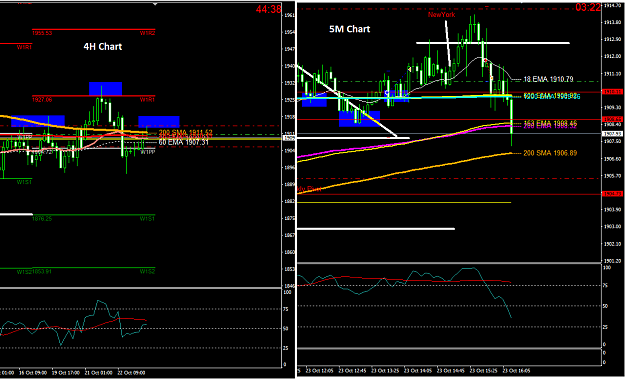Select the blue zone at the 4H chart's peak
Screen dimensions: 625x379
click(x=105, y=88)
